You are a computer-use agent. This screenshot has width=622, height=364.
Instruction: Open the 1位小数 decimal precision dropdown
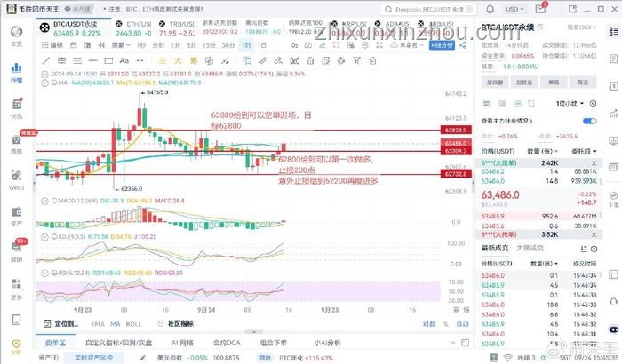(x=570, y=103)
